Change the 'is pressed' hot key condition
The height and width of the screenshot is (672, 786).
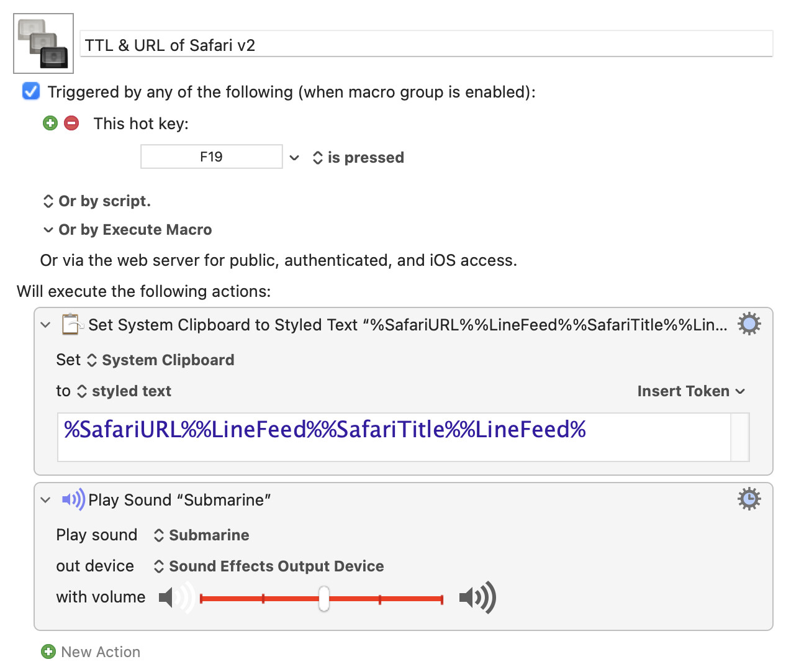(358, 158)
